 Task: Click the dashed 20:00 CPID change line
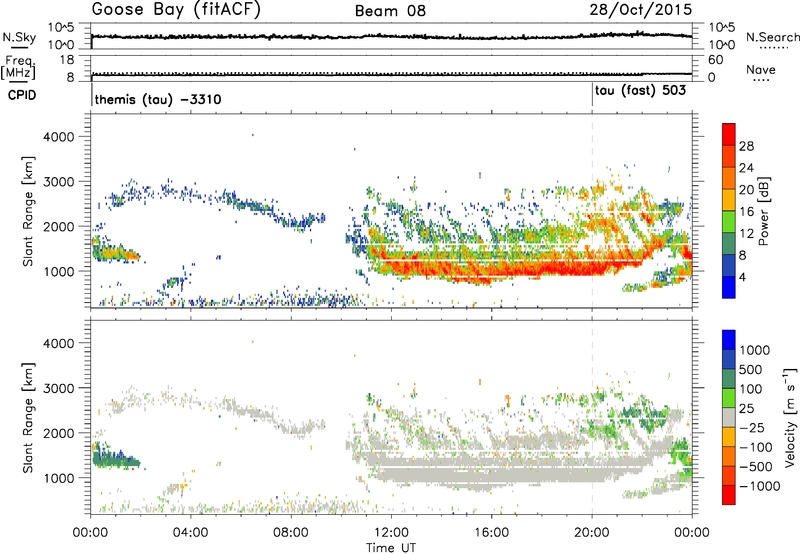[x=592, y=210]
